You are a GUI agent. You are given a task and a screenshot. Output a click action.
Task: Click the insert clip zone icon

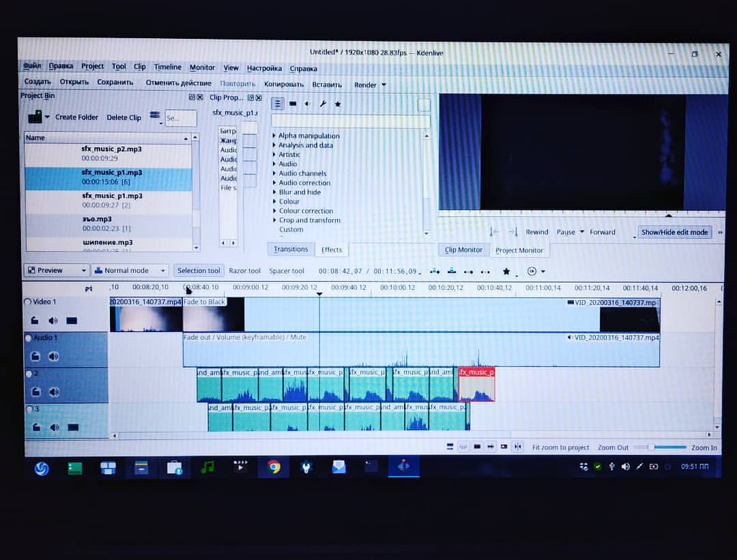point(434,271)
